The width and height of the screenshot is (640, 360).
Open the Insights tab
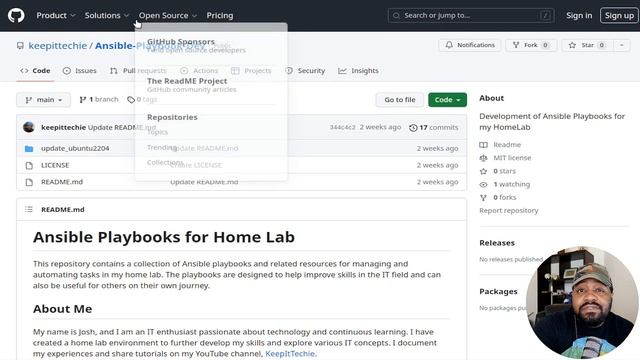tap(358, 71)
